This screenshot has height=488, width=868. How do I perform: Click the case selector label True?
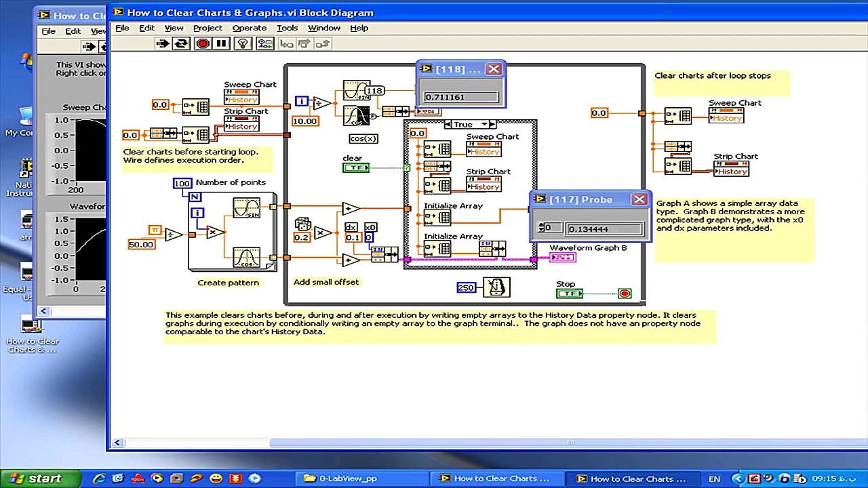tap(464, 125)
